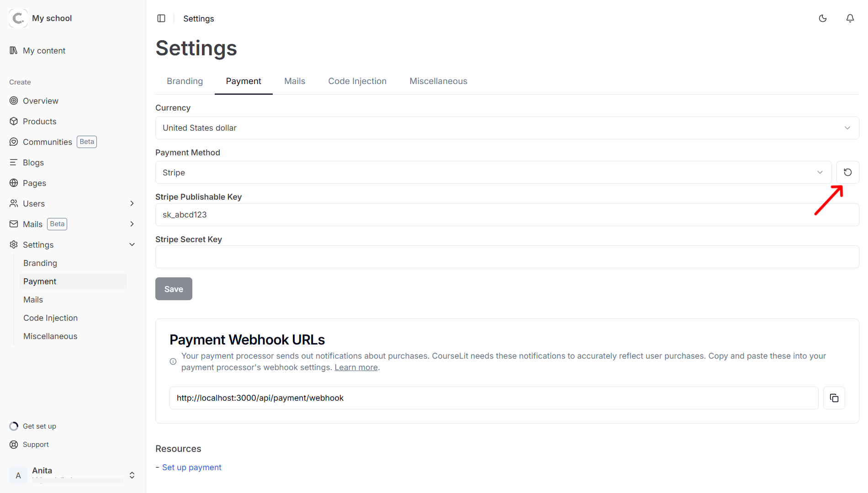Copy the payment webhook URL

(834, 398)
